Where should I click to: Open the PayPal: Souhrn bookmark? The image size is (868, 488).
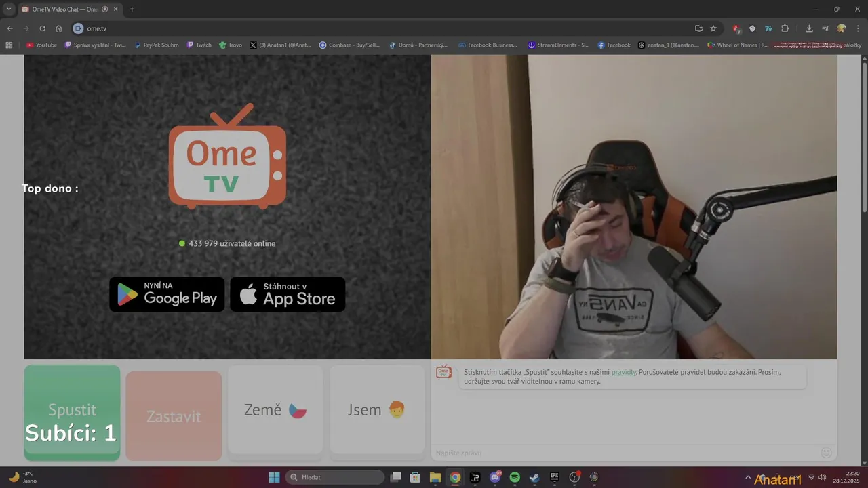[x=157, y=45]
